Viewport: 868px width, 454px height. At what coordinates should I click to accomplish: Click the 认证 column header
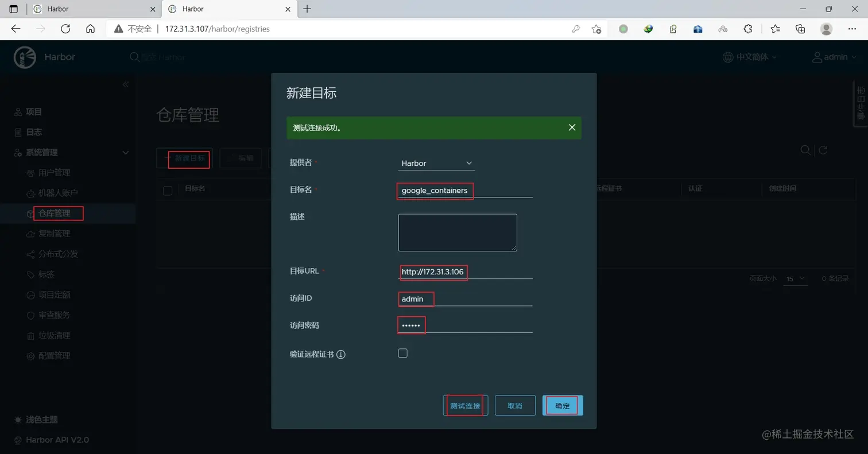pos(695,188)
